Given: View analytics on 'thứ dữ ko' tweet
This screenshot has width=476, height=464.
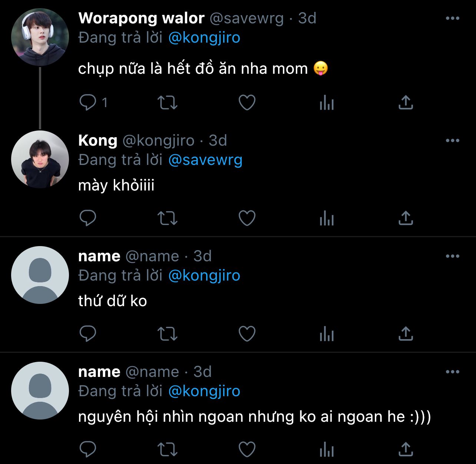Looking at the screenshot, I should click(327, 334).
